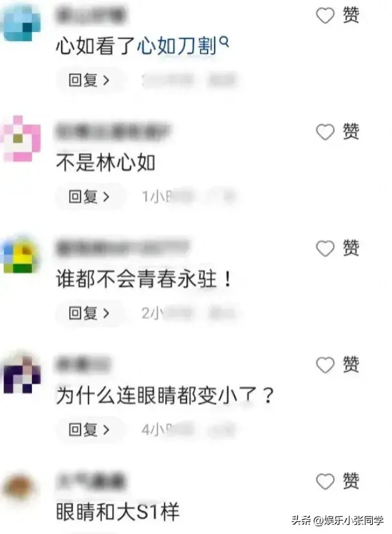Tap "赞" label beside "谁都不会青春永驻！"
The height and width of the screenshot is (534, 392).
(351, 249)
